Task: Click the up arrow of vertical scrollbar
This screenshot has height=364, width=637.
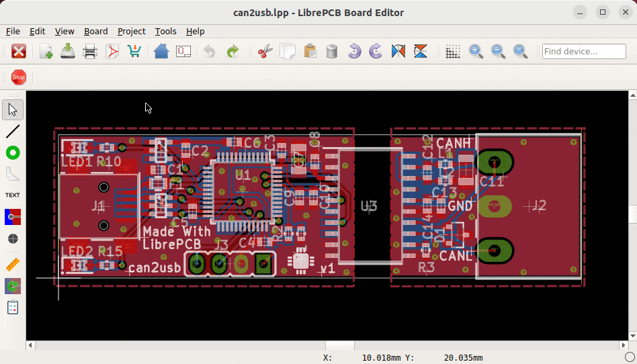Action: tap(632, 95)
